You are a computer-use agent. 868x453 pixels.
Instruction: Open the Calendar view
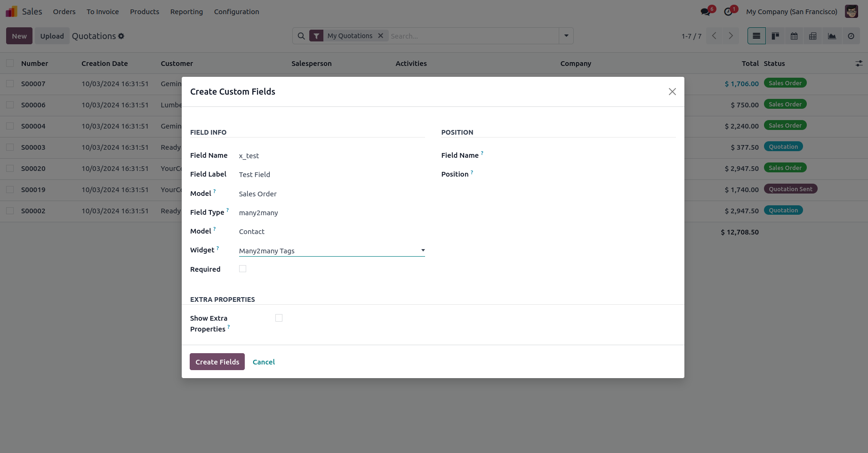794,36
